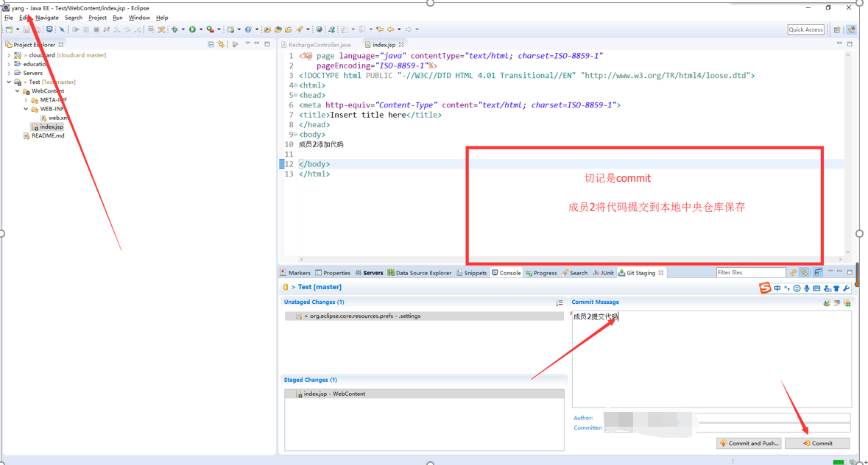Expand the education project node
The width and height of the screenshot is (868, 465).
coord(8,64)
